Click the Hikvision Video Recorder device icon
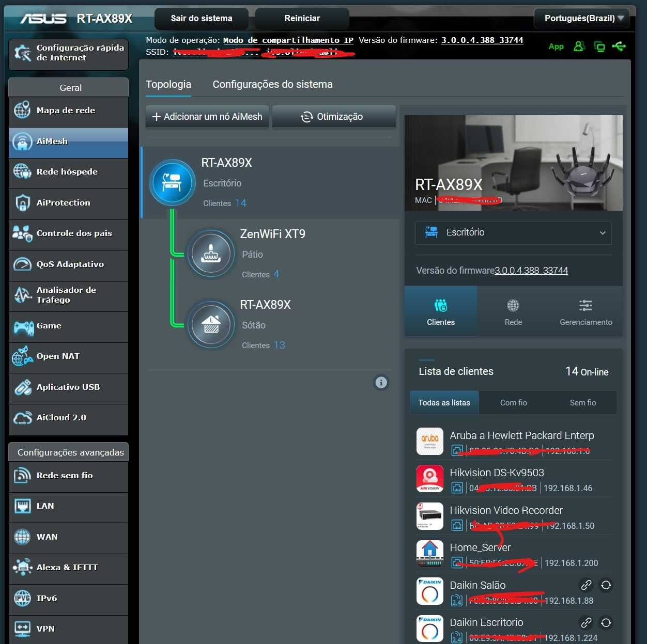The width and height of the screenshot is (647, 644). pos(430,516)
